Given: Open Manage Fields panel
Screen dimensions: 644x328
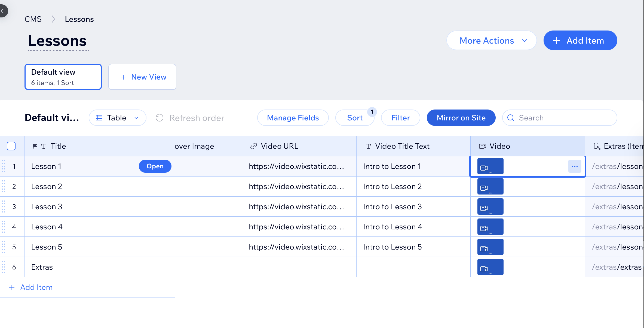Looking at the screenshot, I should 293,118.
